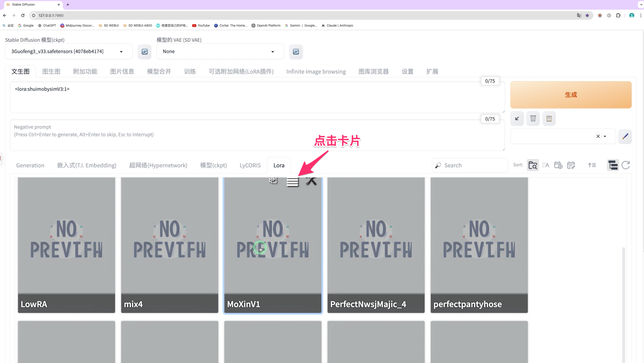Click the red record extension icon
Image resolution: width=644 pixels, height=363 pixels.
point(600,15)
